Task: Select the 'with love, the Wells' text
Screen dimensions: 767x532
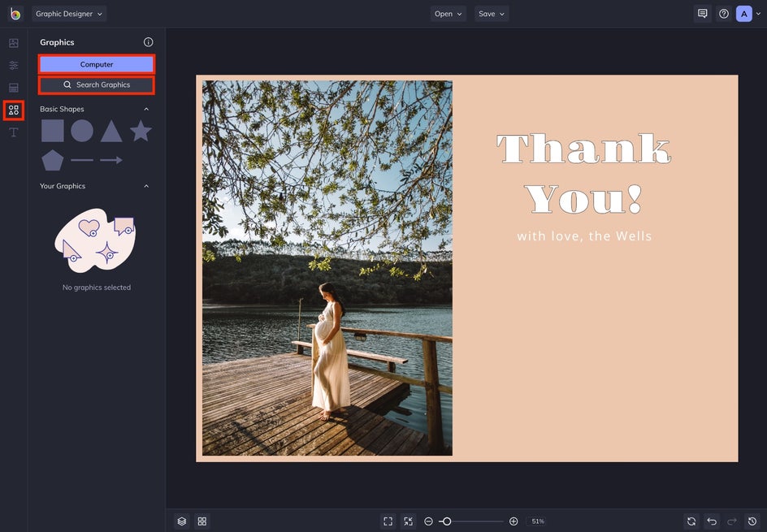Action: point(584,236)
